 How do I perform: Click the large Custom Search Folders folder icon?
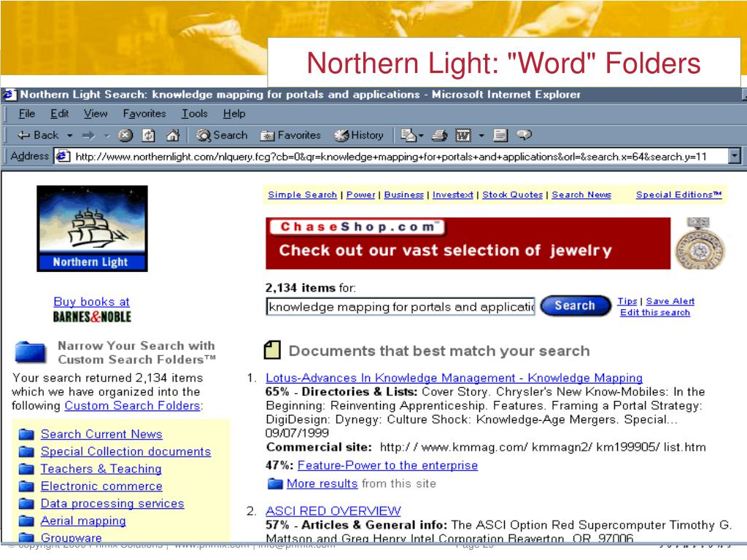[x=31, y=352]
